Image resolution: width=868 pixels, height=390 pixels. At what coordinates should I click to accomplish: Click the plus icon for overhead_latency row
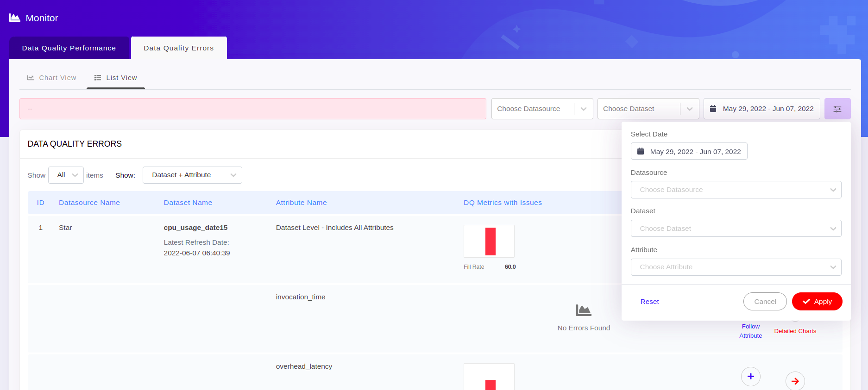point(750,376)
